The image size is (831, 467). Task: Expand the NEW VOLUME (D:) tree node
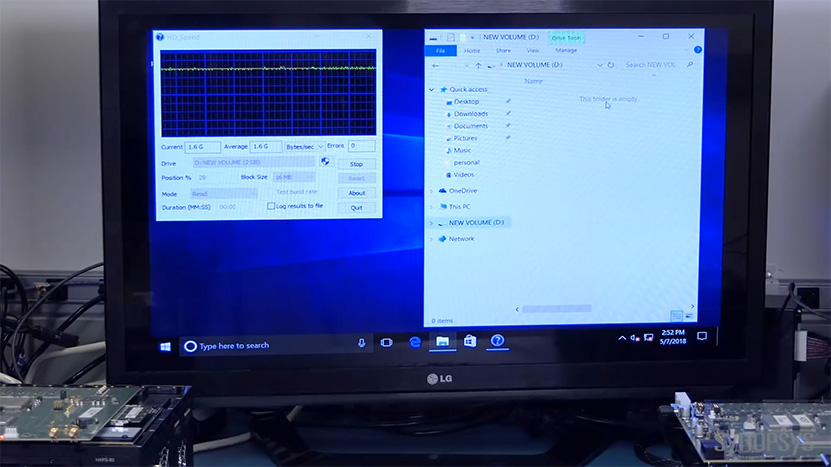tap(431, 223)
